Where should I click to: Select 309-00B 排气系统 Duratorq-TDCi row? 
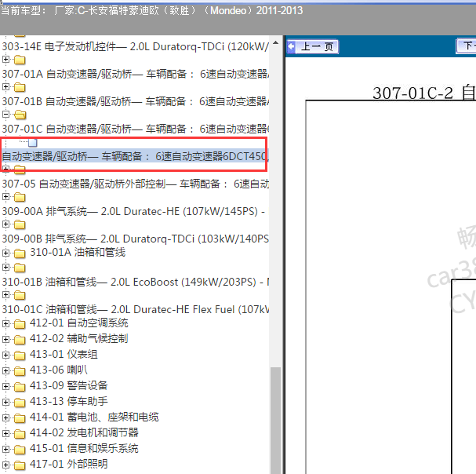pyautogui.click(x=135, y=239)
